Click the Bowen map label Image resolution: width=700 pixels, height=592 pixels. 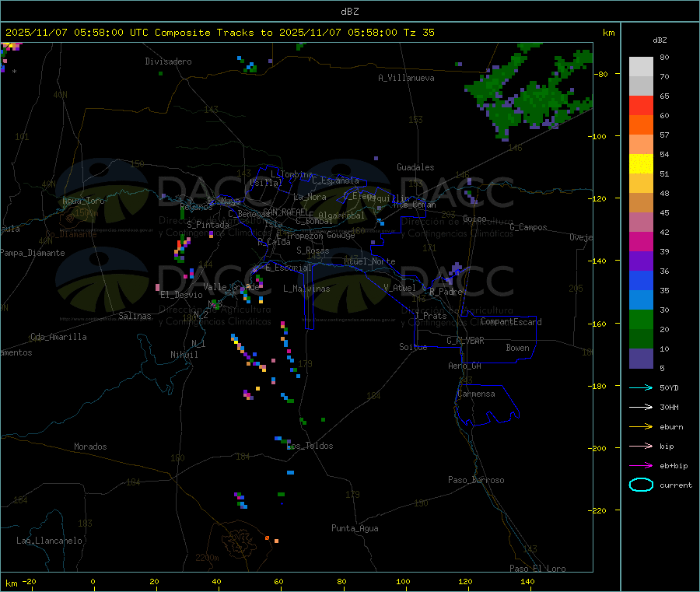point(517,348)
